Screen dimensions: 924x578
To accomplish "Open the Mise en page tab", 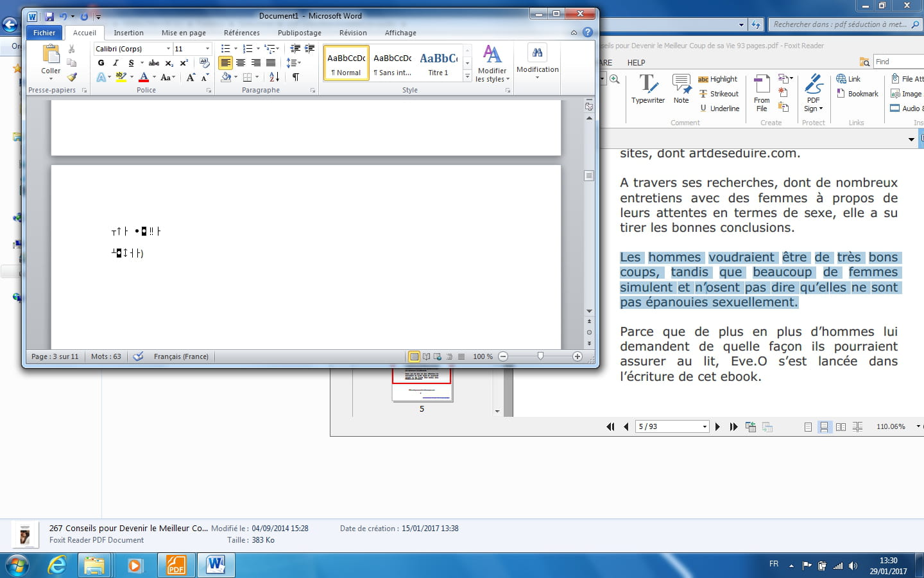I will click(184, 33).
